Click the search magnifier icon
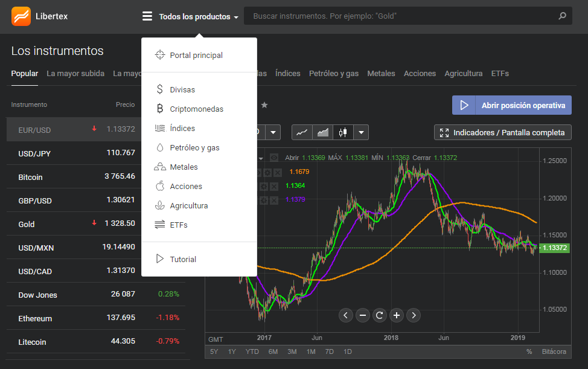 click(x=562, y=16)
